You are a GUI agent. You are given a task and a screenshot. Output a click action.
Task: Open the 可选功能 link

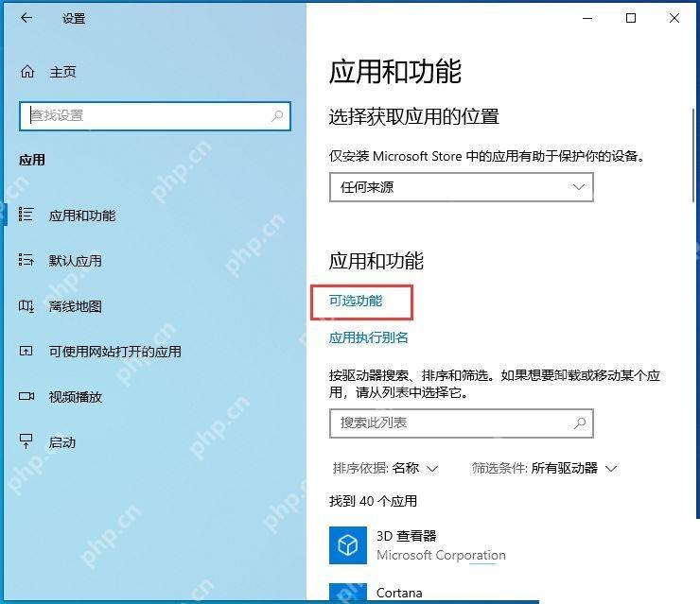click(356, 302)
